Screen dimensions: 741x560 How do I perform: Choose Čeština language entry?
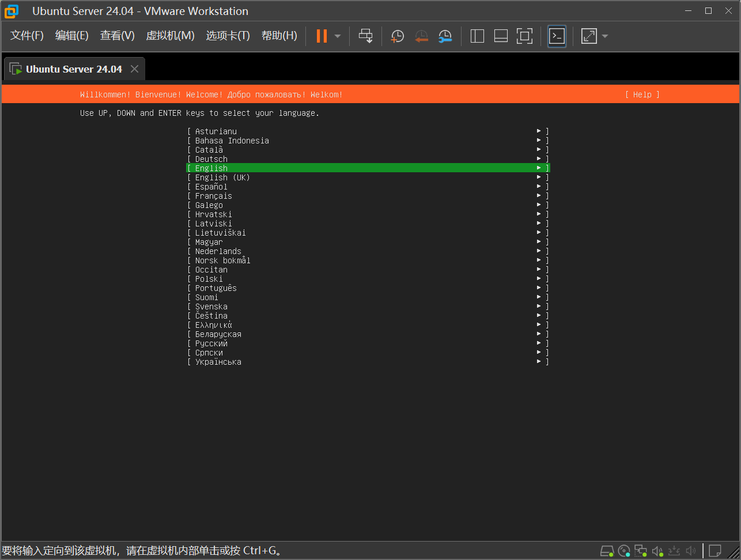368,316
